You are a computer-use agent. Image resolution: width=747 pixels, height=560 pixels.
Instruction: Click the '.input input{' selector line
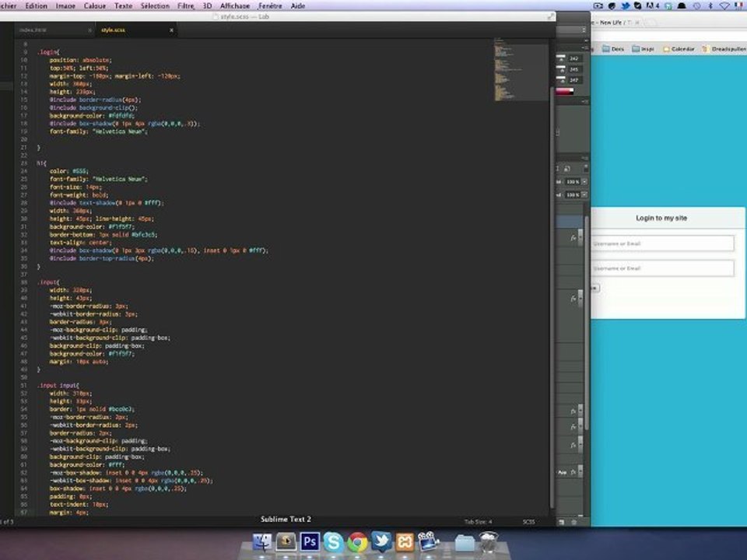point(58,385)
